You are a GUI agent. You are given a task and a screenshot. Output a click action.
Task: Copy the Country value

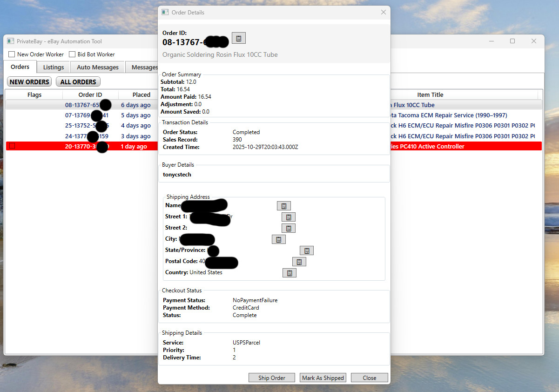click(289, 273)
